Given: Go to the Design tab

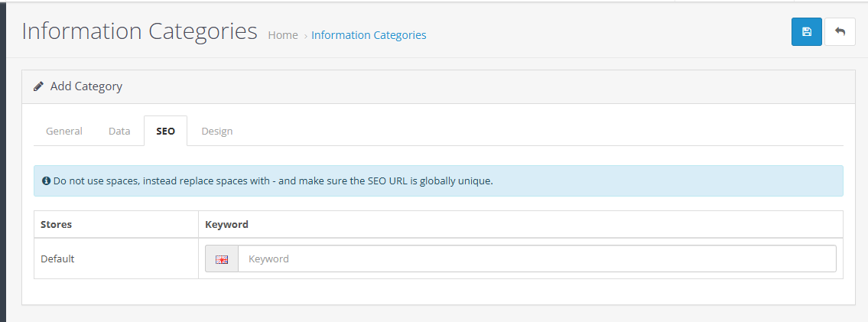Looking at the screenshot, I should [x=217, y=131].
